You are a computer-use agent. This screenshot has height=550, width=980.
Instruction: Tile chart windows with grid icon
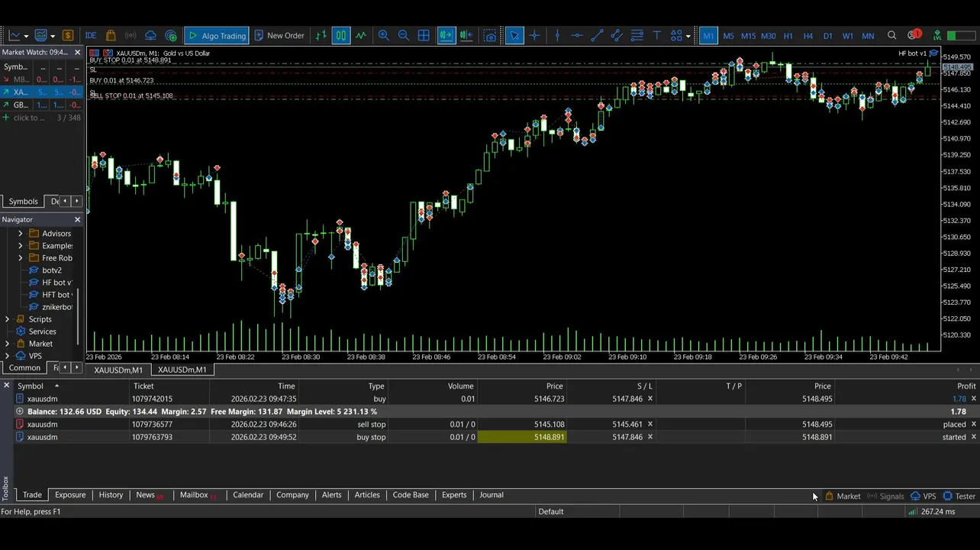[x=424, y=35]
